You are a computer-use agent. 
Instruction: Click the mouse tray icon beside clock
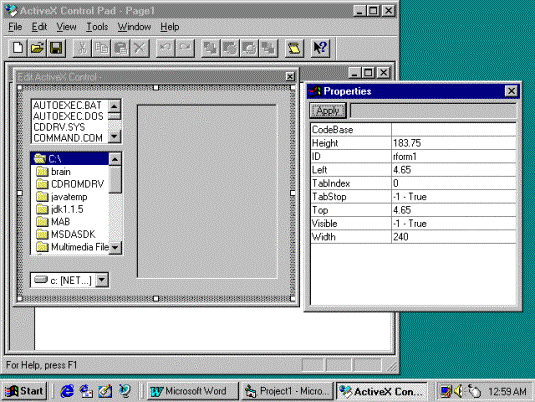coord(474,391)
